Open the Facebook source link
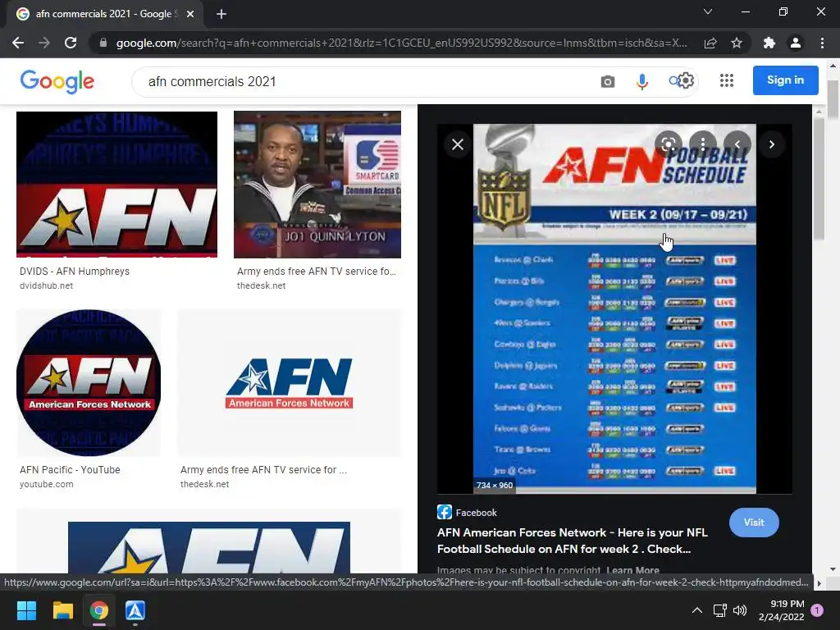 click(x=467, y=513)
